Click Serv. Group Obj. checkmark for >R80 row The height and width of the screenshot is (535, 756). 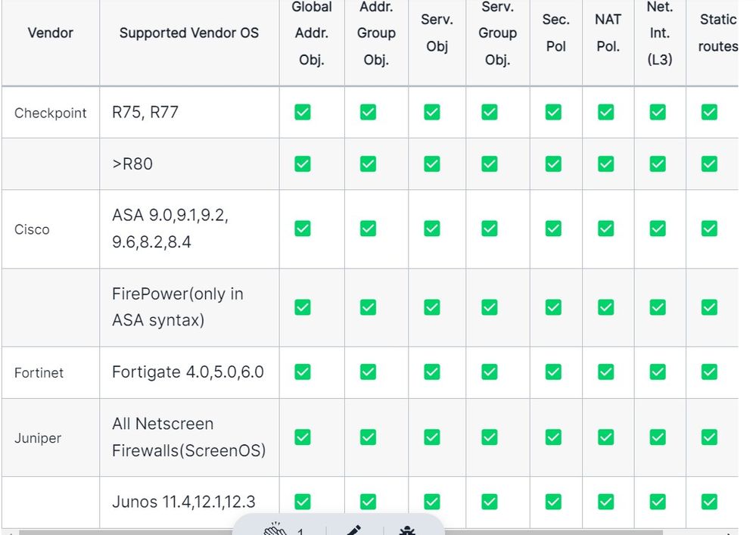(x=490, y=163)
